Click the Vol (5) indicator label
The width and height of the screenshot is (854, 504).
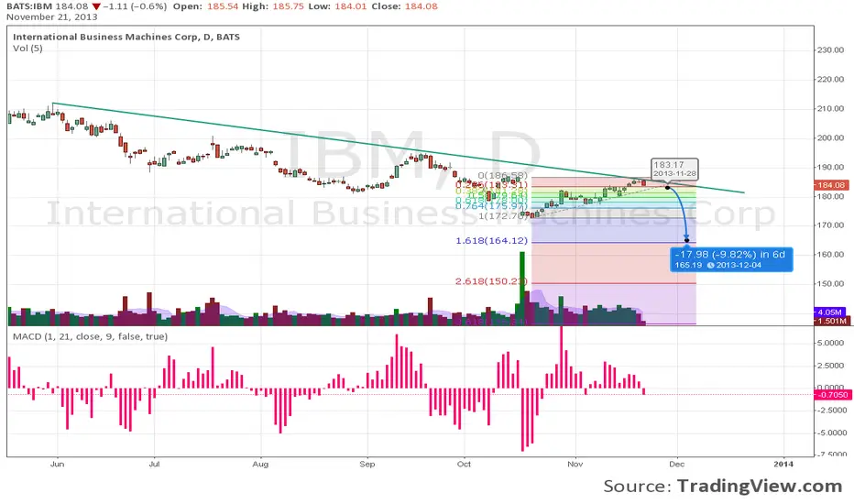[x=27, y=49]
